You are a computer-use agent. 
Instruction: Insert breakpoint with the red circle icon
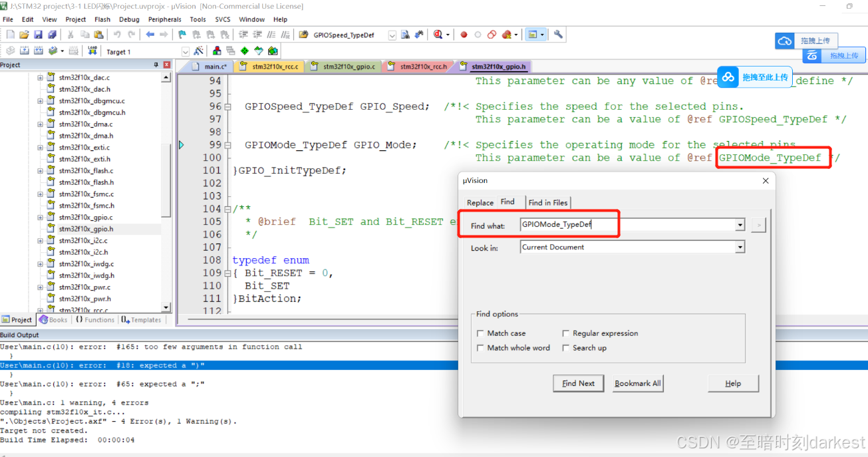[x=464, y=35]
